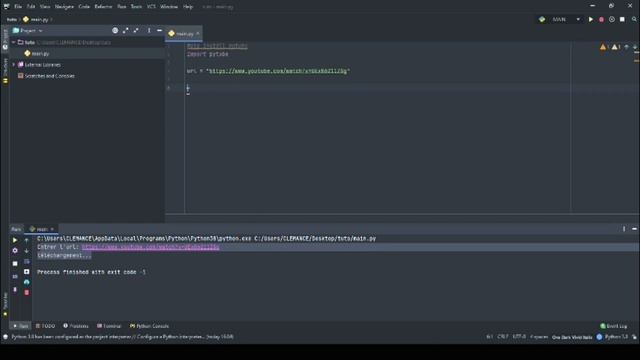640x360 pixels.
Task: Run the MAIN configuration with the green play button
Action: 591,19
